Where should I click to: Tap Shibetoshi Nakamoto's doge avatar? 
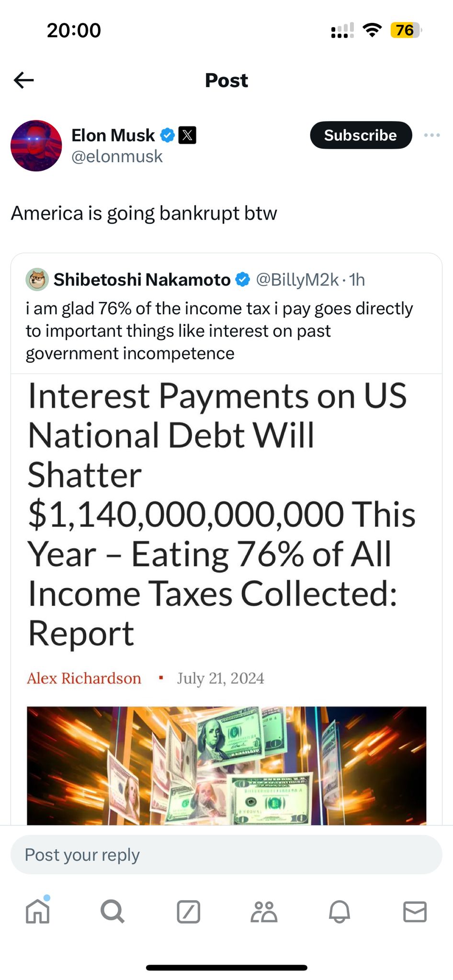coord(37,279)
